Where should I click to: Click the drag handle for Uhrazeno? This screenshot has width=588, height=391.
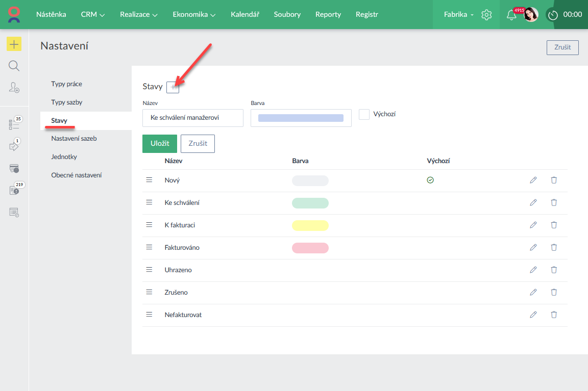click(150, 270)
